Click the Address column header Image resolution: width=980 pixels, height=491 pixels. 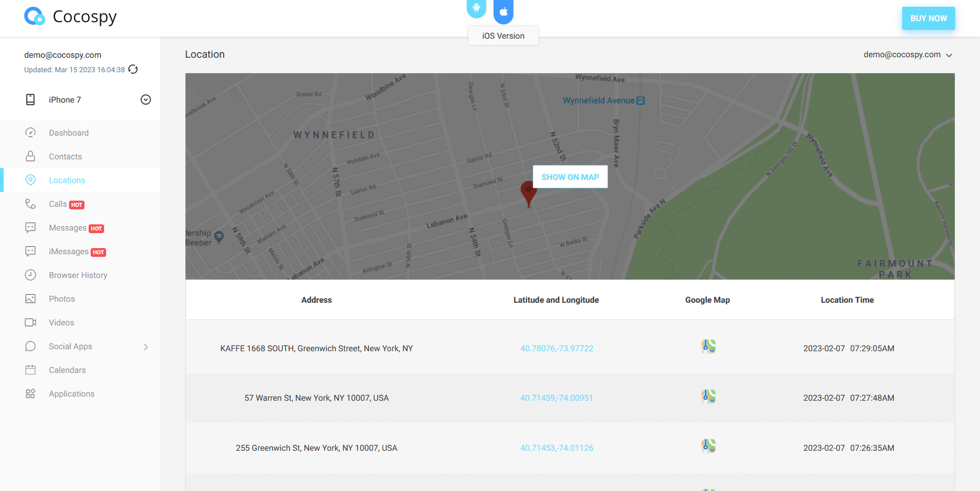click(316, 300)
